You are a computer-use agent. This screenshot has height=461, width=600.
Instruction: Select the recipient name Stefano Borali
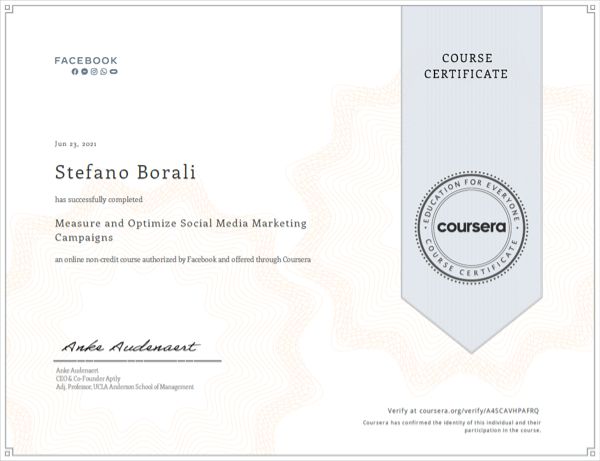click(x=126, y=172)
